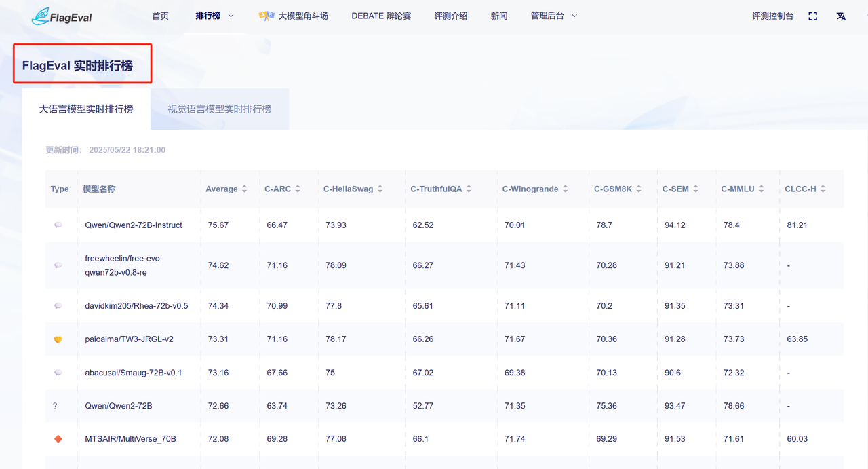Sort table by C-ARC score
The image size is (868, 469).
(297, 189)
